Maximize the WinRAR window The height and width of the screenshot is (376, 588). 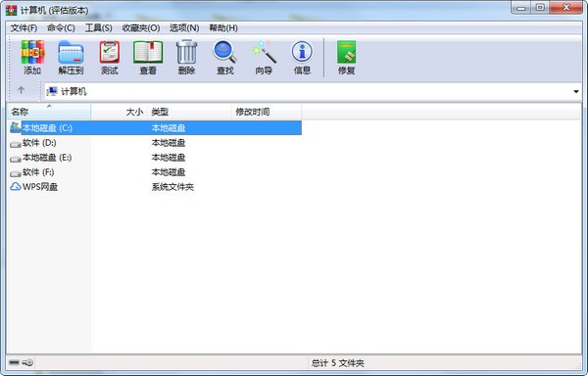coord(540,8)
